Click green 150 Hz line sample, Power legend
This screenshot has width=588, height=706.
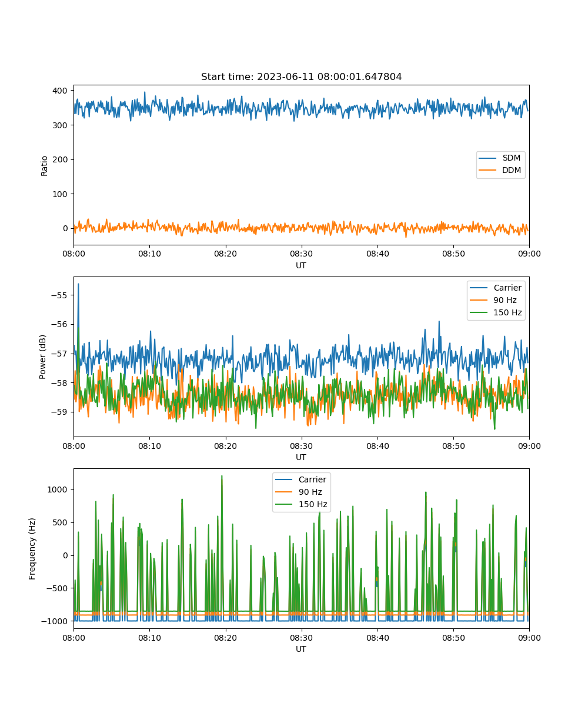(x=477, y=313)
